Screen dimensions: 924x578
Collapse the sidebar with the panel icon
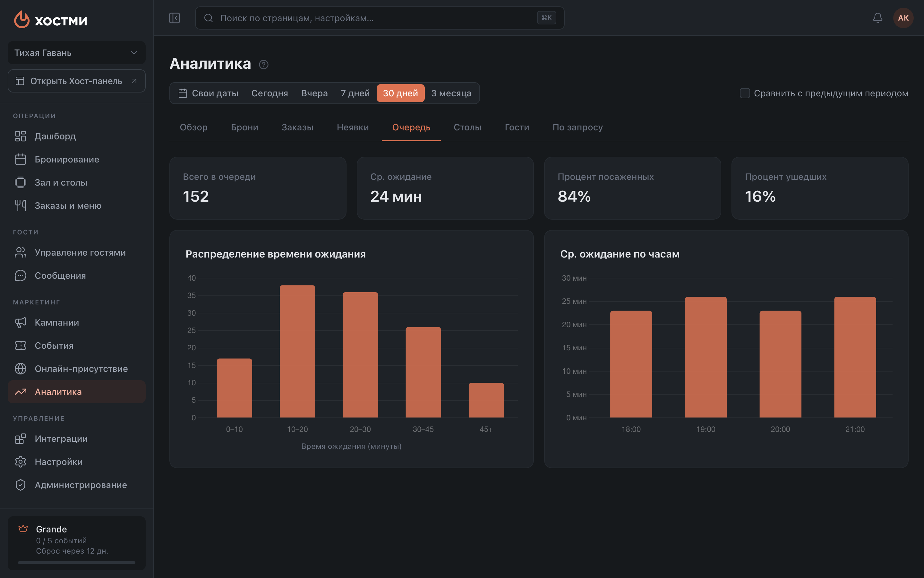point(175,18)
